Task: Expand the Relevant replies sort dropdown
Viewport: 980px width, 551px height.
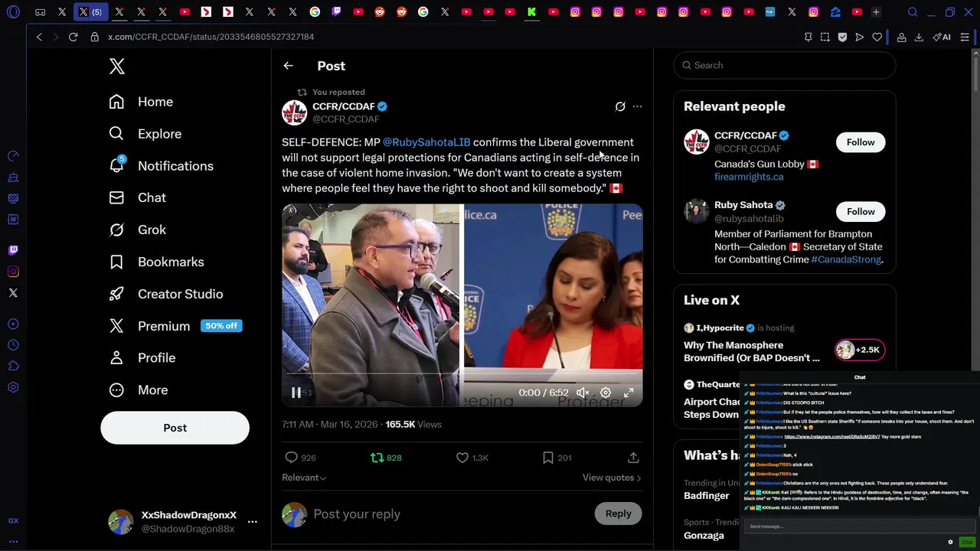Action: click(x=304, y=478)
